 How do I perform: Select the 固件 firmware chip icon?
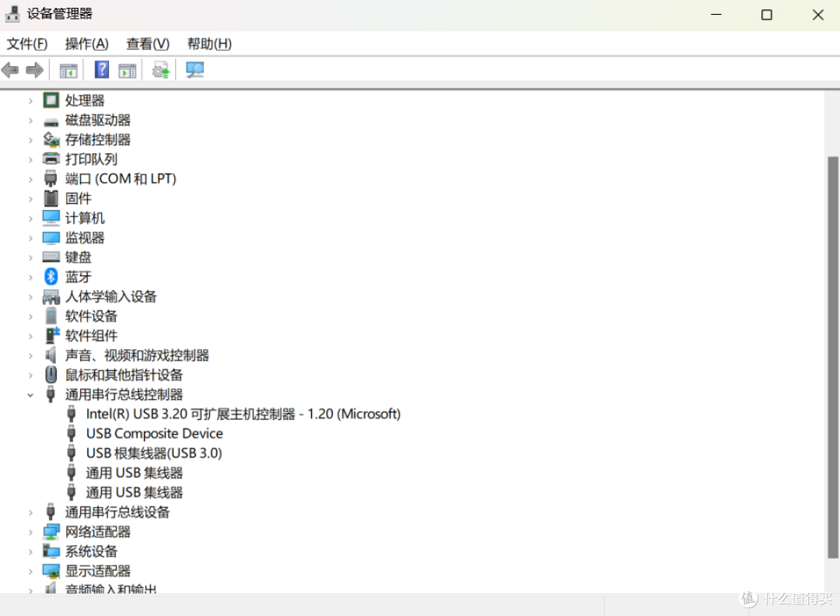(51, 198)
